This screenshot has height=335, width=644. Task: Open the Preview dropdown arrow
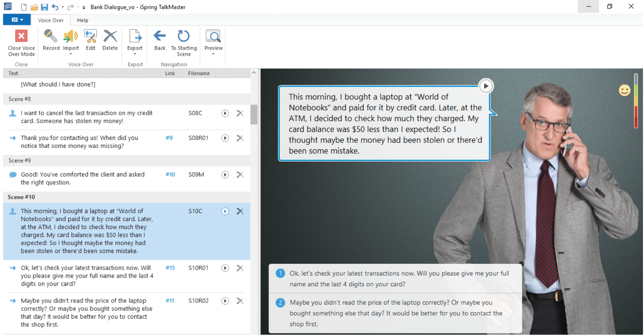[213, 54]
